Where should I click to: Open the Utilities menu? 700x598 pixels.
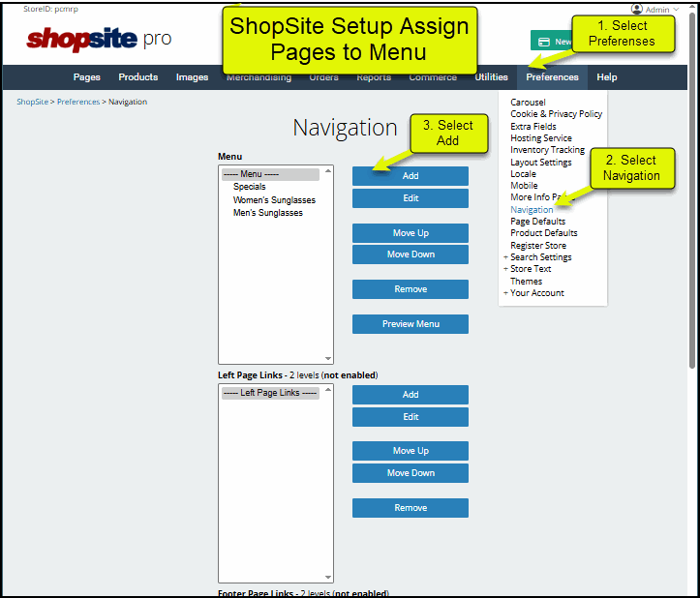(x=491, y=77)
